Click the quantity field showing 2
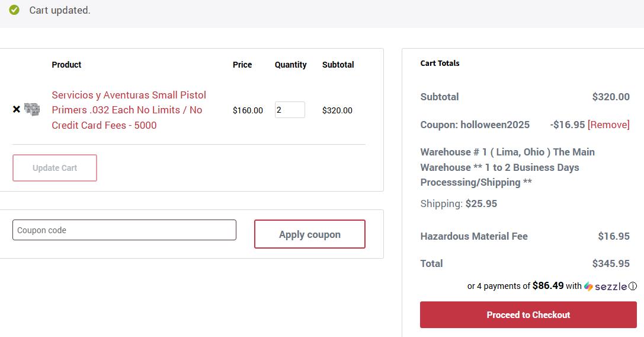The height and width of the screenshot is (337, 644). [290, 110]
